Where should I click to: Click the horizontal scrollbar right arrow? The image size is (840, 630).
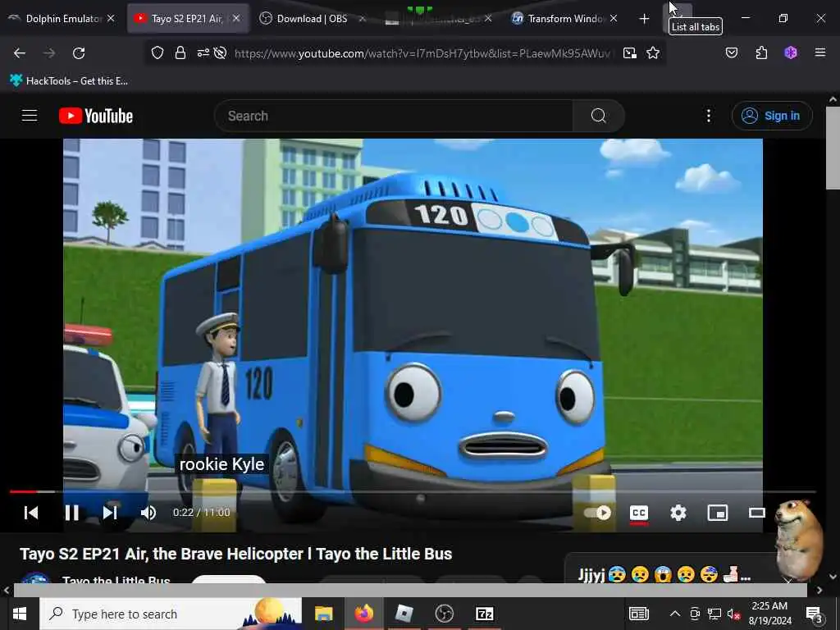click(819, 590)
